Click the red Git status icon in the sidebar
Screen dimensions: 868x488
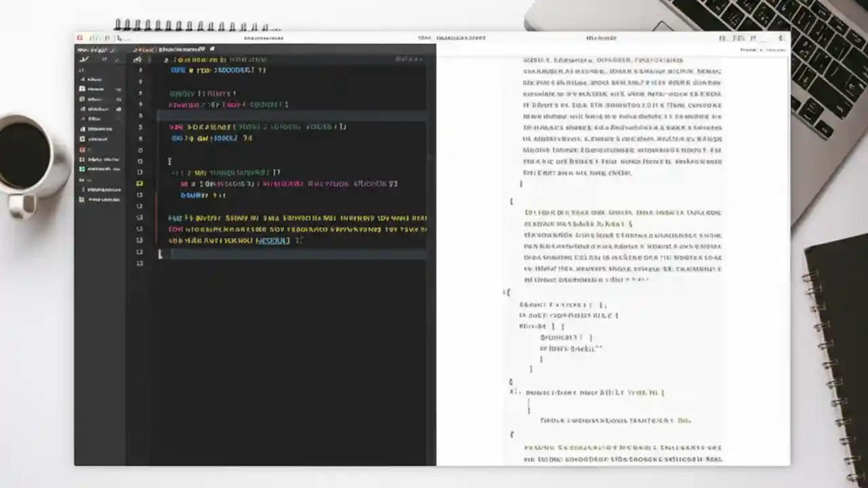pyautogui.click(x=82, y=148)
